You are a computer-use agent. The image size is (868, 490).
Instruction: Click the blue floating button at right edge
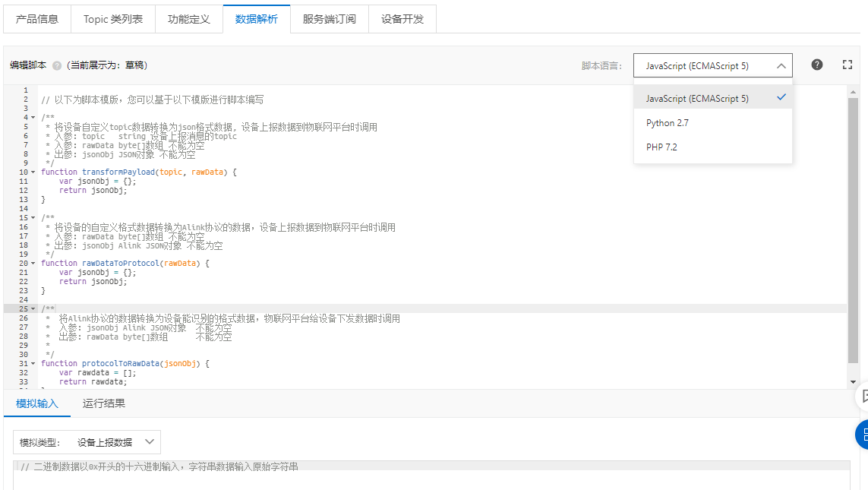pos(863,434)
